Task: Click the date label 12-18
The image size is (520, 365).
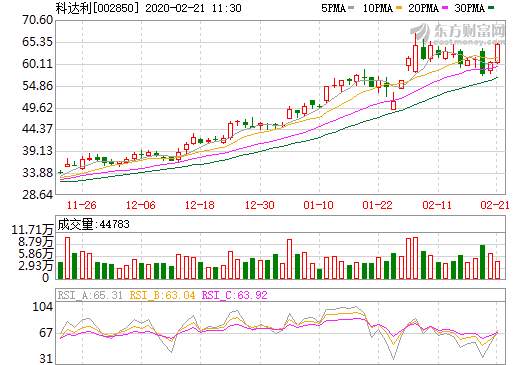Action: [200, 205]
